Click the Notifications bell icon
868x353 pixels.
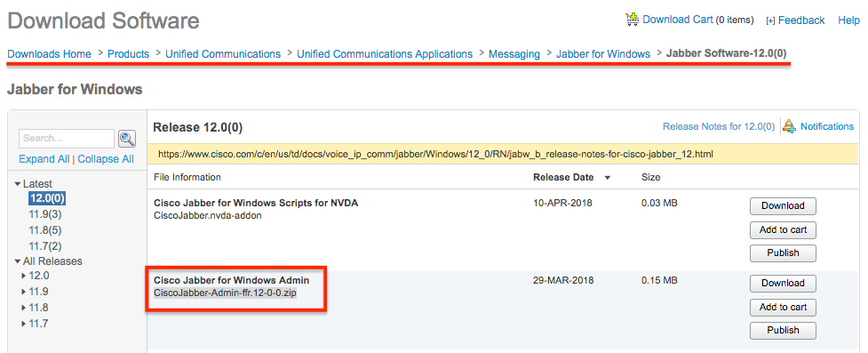pyautogui.click(x=789, y=126)
